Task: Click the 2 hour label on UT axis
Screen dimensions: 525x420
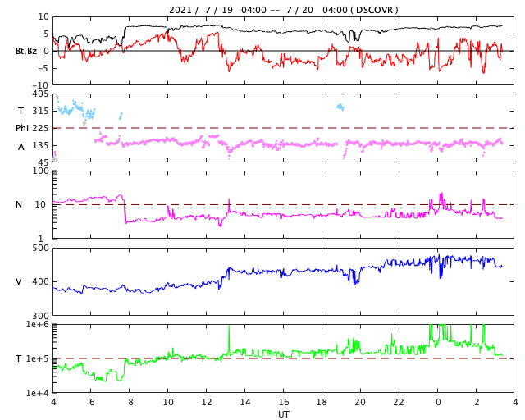Action: tap(477, 402)
